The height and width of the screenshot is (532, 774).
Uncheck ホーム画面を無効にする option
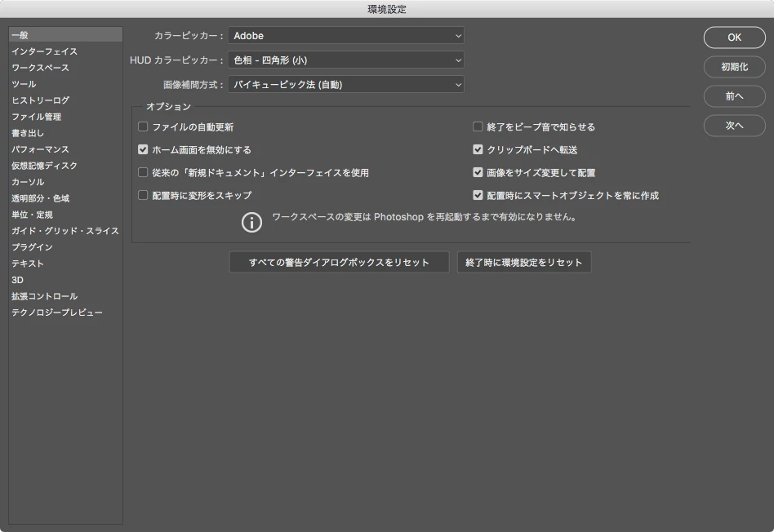pyautogui.click(x=143, y=149)
